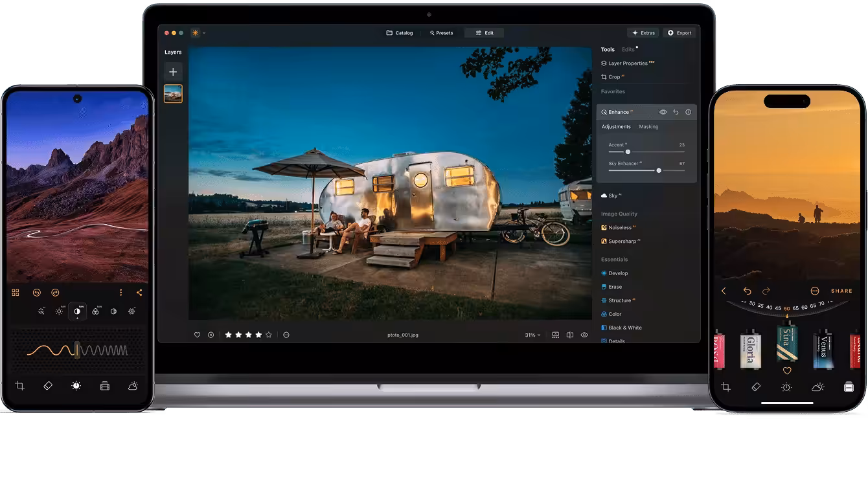Screen dimensions: 868x483
Task: Enable before/after preview with the eye icon
Action: pos(584,335)
